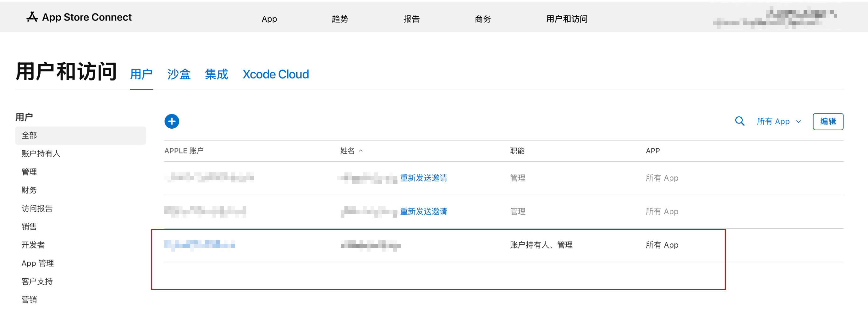Go to the Xcode Cloud tab
This screenshot has height=312, width=868.
[x=275, y=74]
